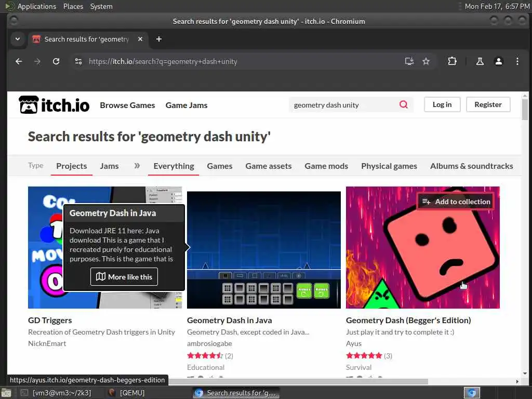Filter by Physical games

(389, 166)
